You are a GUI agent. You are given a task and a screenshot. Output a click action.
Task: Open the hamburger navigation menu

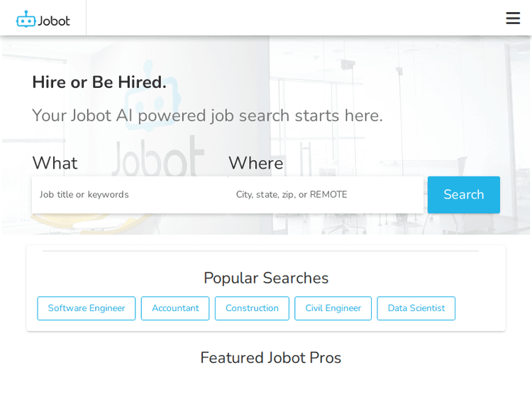pos(512,18)
